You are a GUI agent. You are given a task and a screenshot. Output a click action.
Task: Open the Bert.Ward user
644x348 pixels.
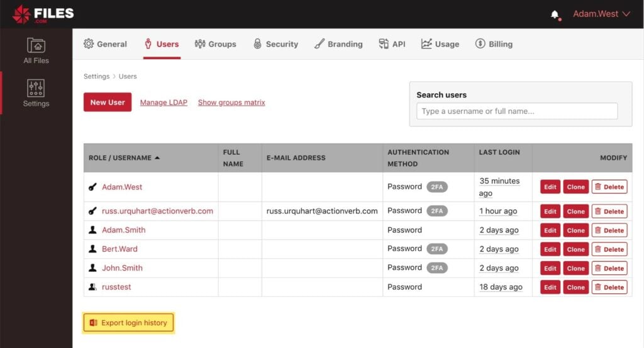click(x=119, y=249)
